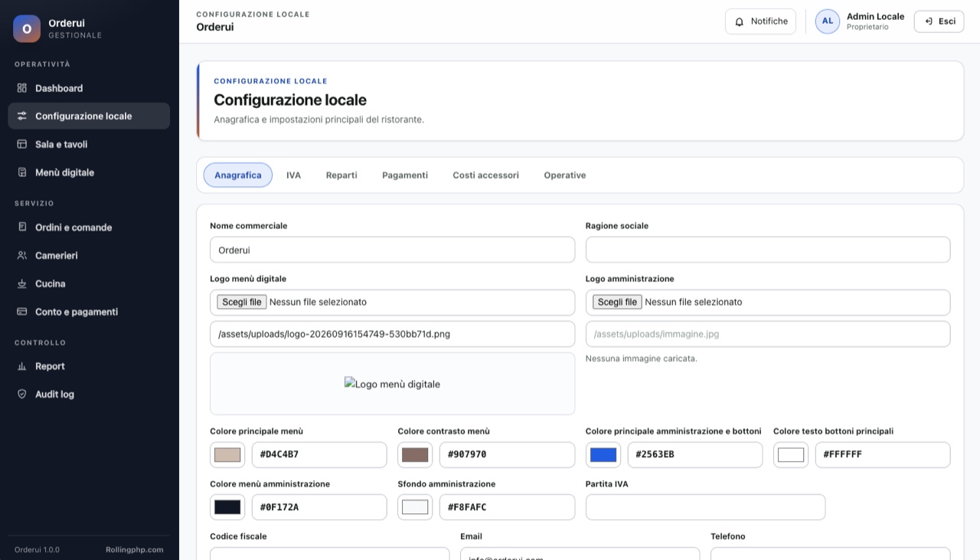This screenshot has height=560, width=980.
Task: Open the Colore menù amministrazione swatch
Action: 227,507
